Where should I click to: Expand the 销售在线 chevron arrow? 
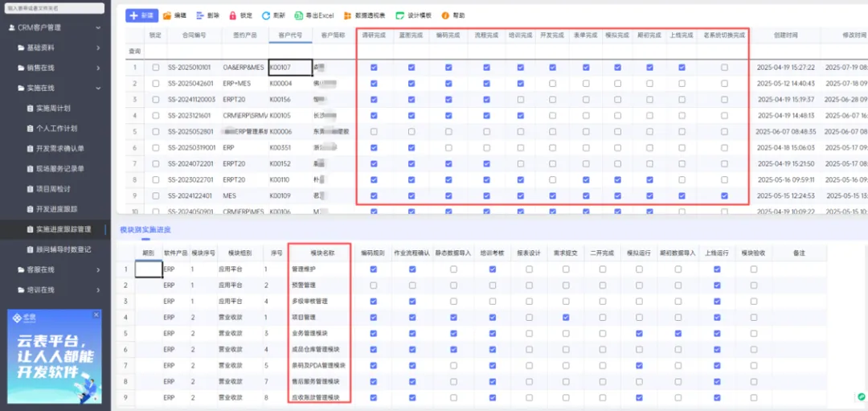[x=98, y=68]
